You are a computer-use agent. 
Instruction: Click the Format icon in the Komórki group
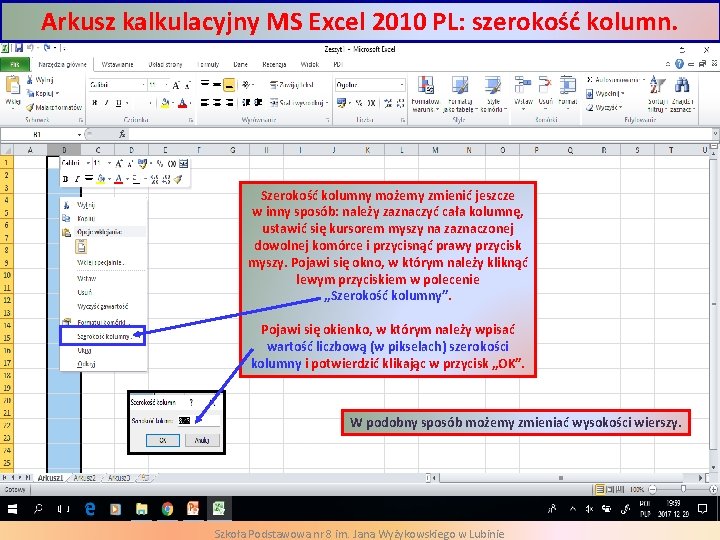tap(568, 85)
